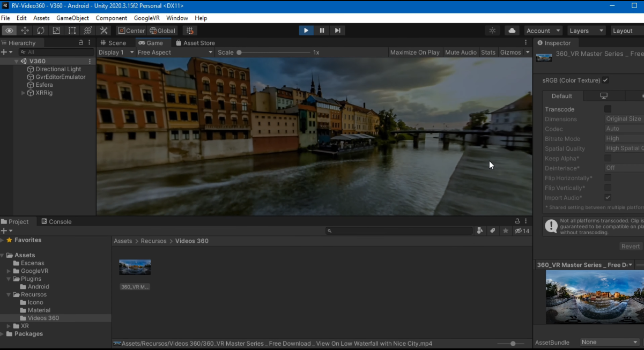Screen dimensions: 644x350
Task: Open the GameObject menu
Action: [72, 18]
